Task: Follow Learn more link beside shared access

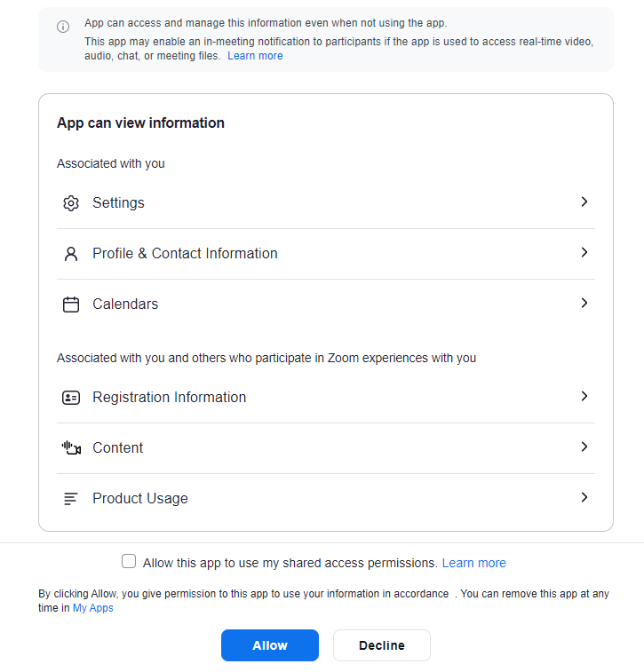Action: 473,563
